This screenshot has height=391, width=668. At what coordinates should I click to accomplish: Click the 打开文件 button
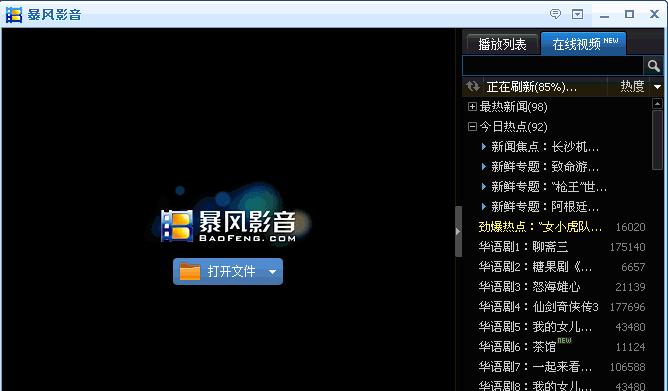228,271
